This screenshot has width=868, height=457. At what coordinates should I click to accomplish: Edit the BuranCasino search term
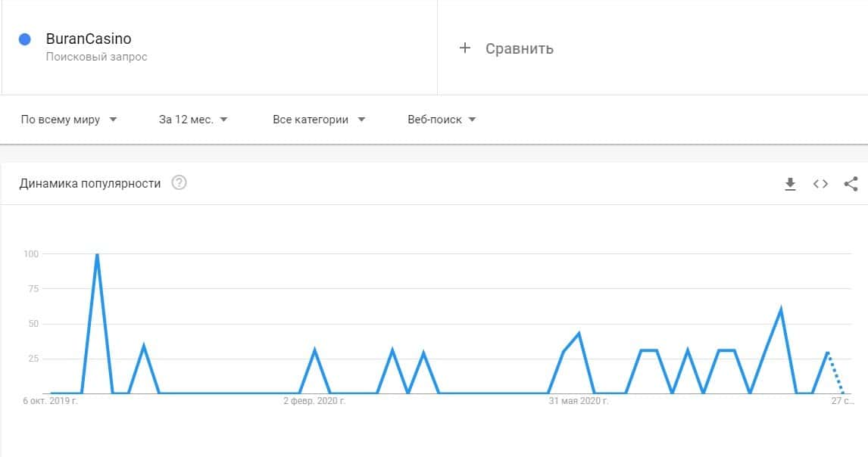click(x=89, y=39)
